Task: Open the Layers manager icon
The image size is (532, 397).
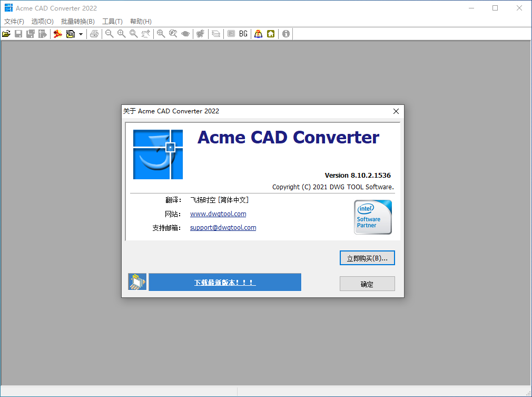Action: click(x=215, y=33)
